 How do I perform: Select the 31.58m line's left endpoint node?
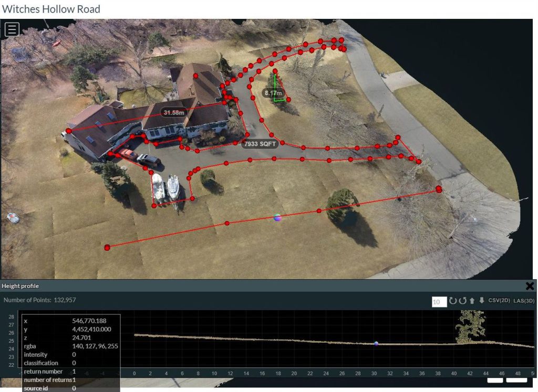click(x=69, y=131)
